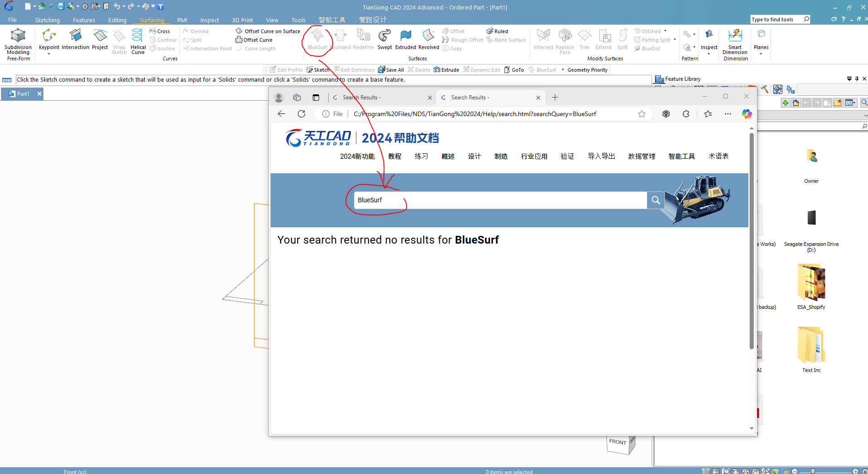Expand the Planes dropdown
Screen dimensions: 868x474
pyautogui.click(x=761, y=54)
